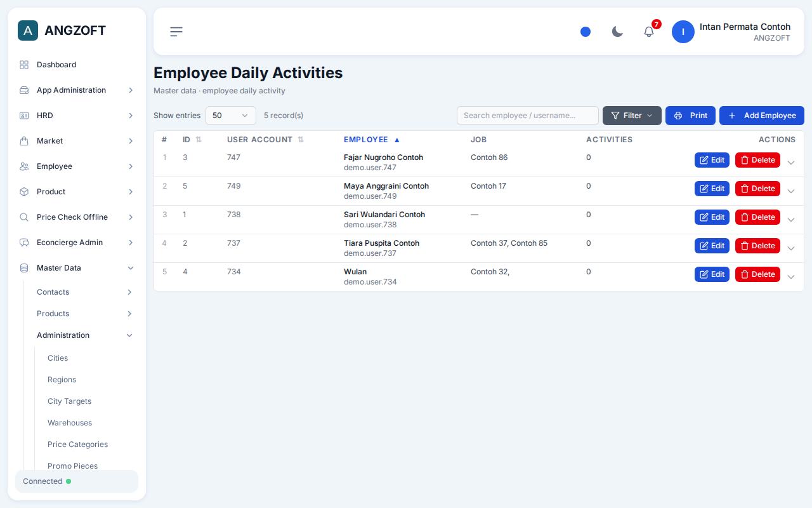Image resolution: width=812 pixels, height=508 pixels.
Task: Sort by Employee column header
Action: (372, 140)
